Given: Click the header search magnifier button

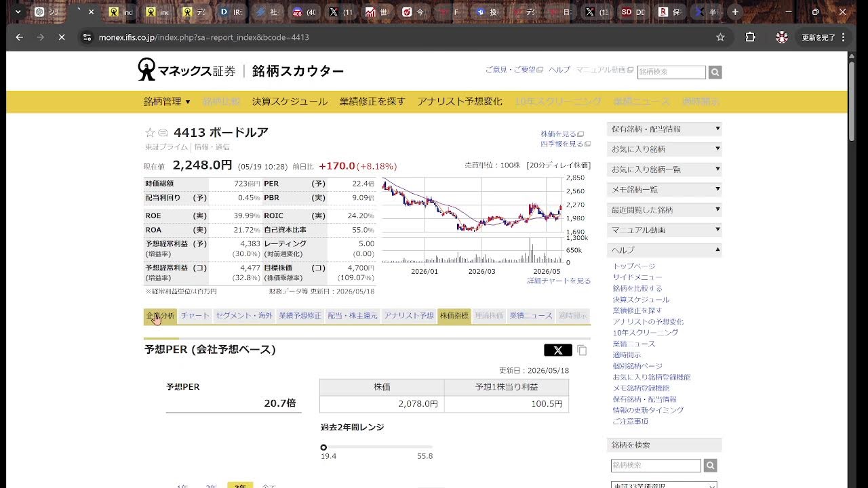Looking at the screenshot, I should (x=715, y=72).
